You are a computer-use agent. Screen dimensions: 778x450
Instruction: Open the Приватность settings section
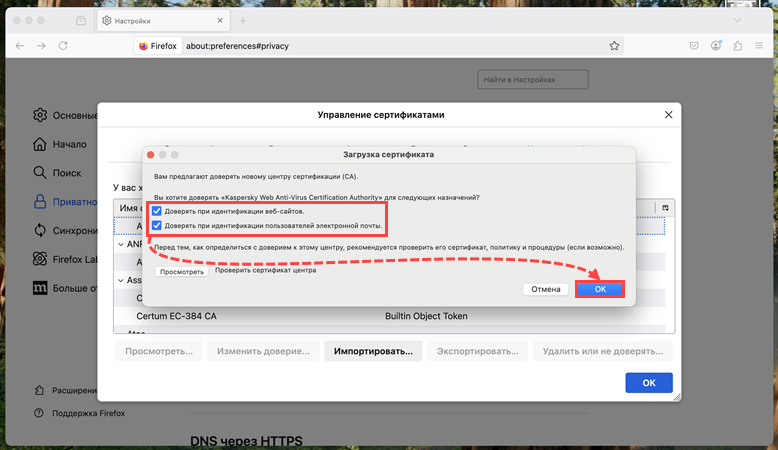(x=65, y=202)
